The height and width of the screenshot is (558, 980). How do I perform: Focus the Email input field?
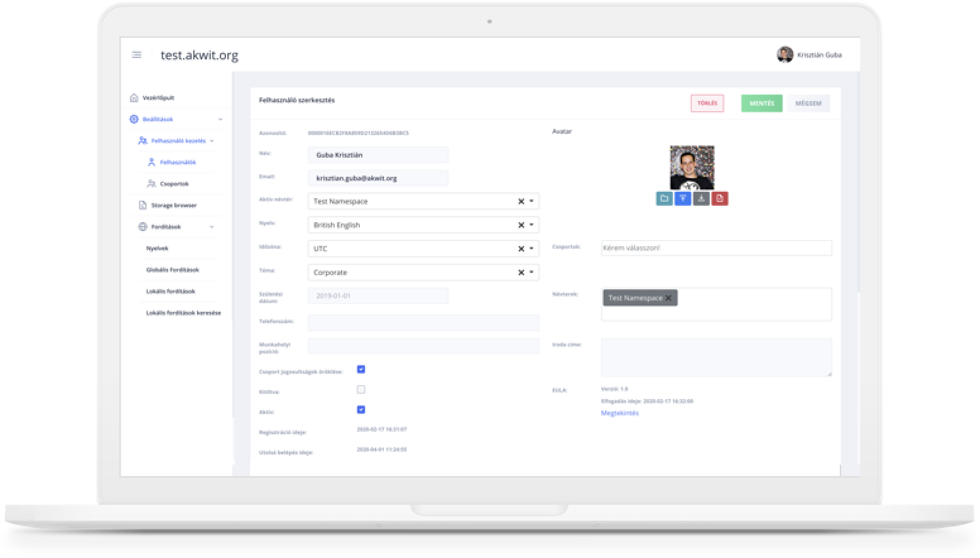378,178
